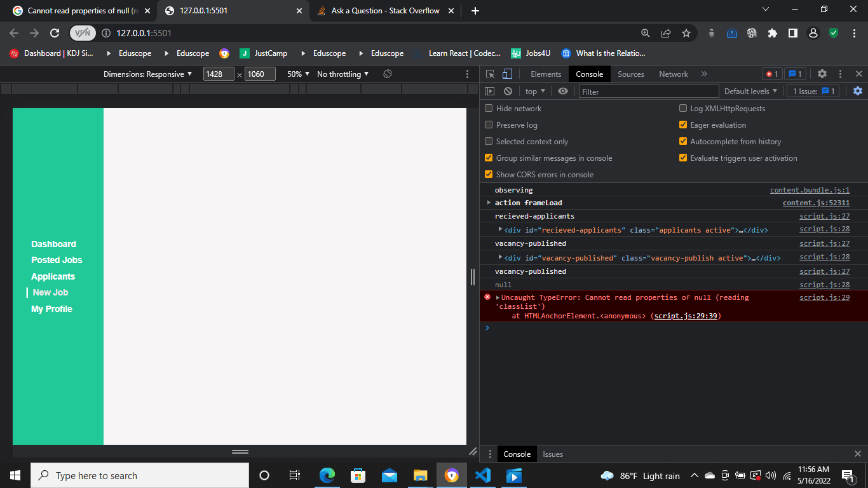Open the No throttling dropdown

[343, 74]
